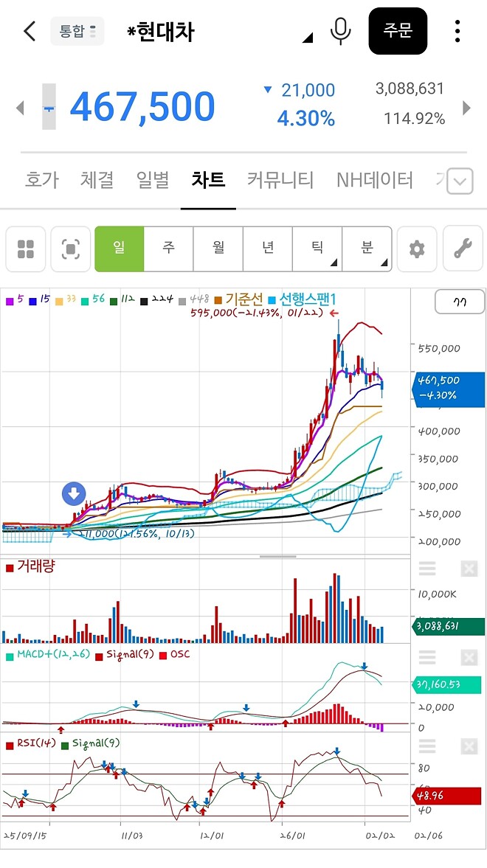Go back with the left chevron arrow

point(30,31)
